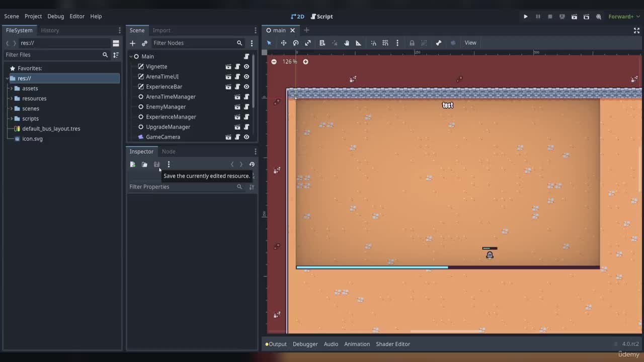Viewport: 644px width, 362px height.
Task: Click the Filter Files search field
Action: point(56,55)
